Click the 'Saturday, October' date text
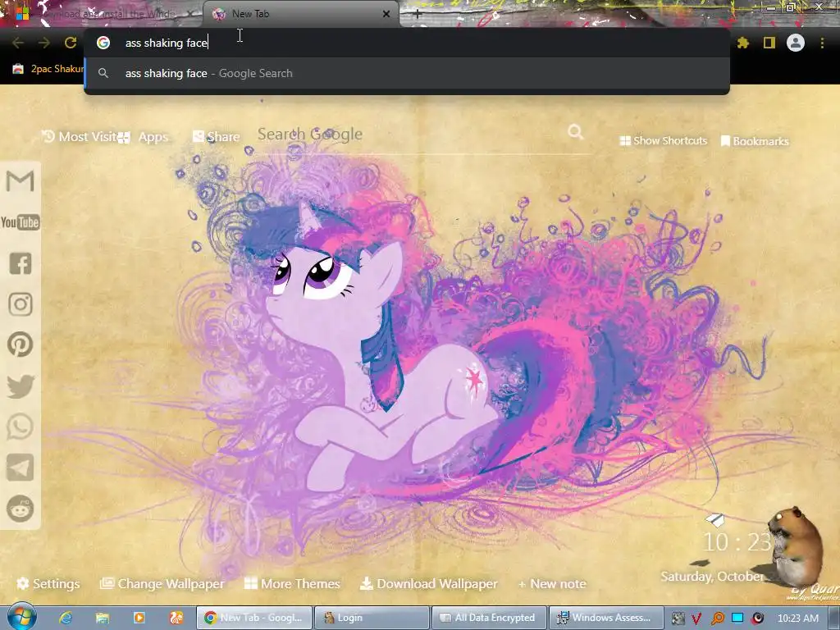The image size is (840, 630). (x=712, y=577)
